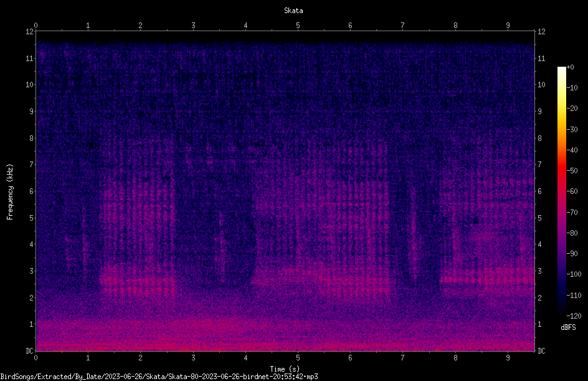The height and width of the screenshot is (381, 588).
Task: Click the "7" tick on the left frequency axis
Action: tap(31, 165)
